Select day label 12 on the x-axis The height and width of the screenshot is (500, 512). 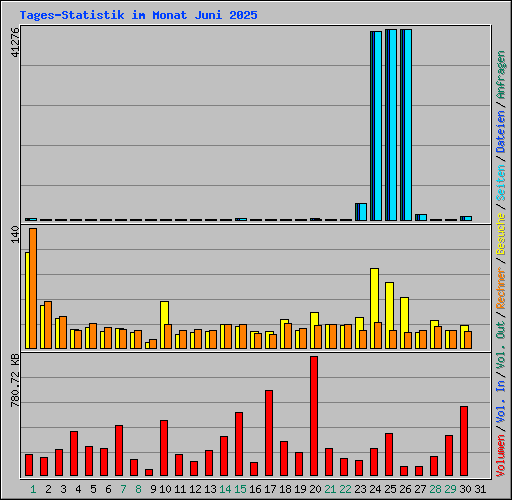point(195,489)
